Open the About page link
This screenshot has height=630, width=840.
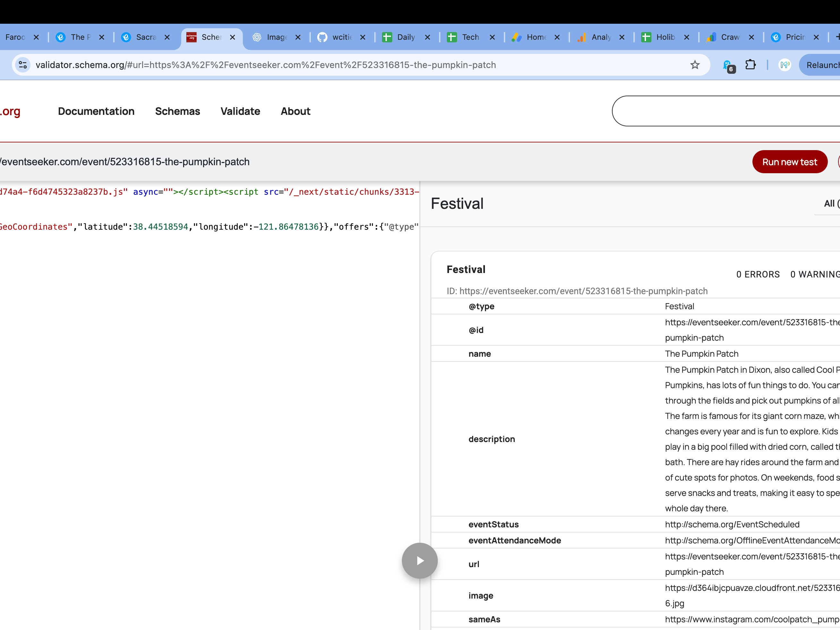coord(295,111)
